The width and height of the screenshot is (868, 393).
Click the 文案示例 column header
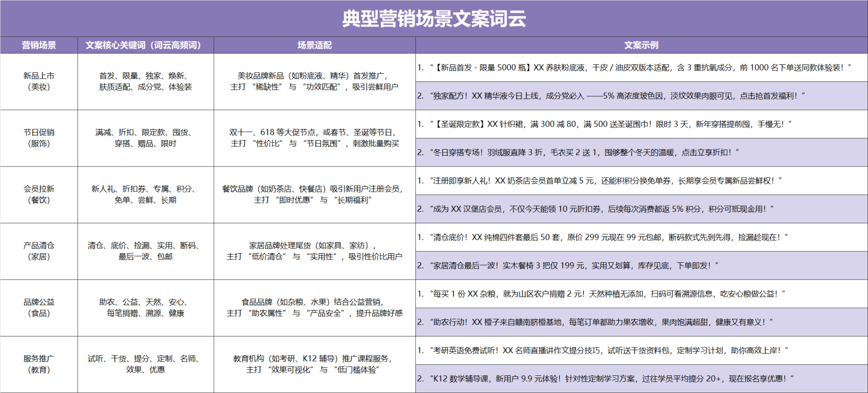point(641,45)
